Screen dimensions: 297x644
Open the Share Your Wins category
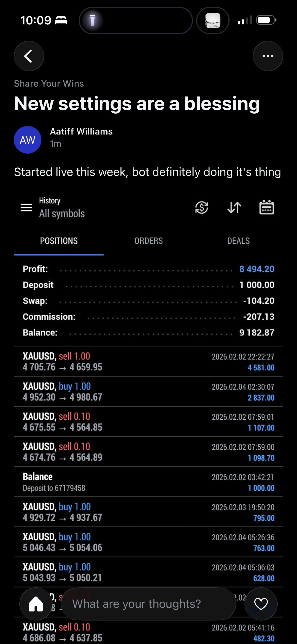49,84
